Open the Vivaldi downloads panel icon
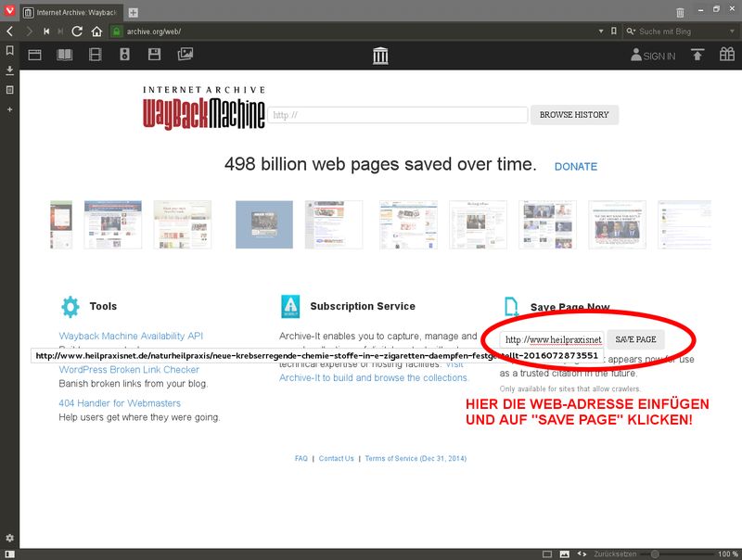This screenshot has width=742, height=560. click(9, 70)
